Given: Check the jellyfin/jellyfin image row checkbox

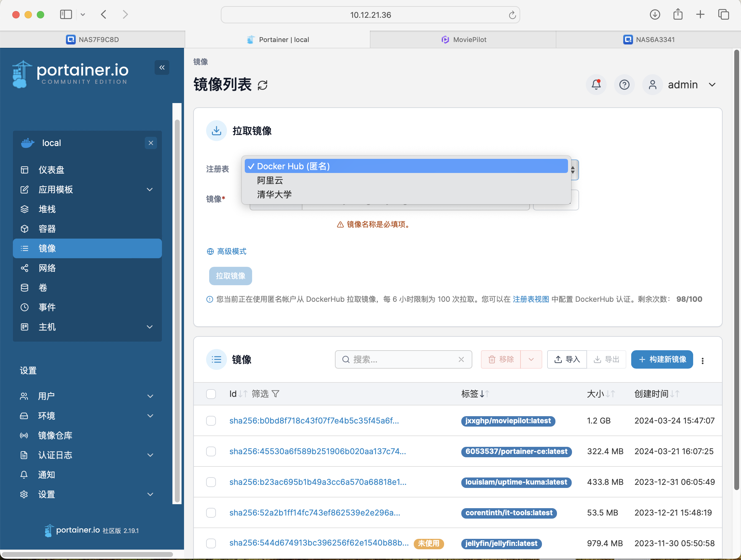Looking at the screenshot, I should click(211, 543).
